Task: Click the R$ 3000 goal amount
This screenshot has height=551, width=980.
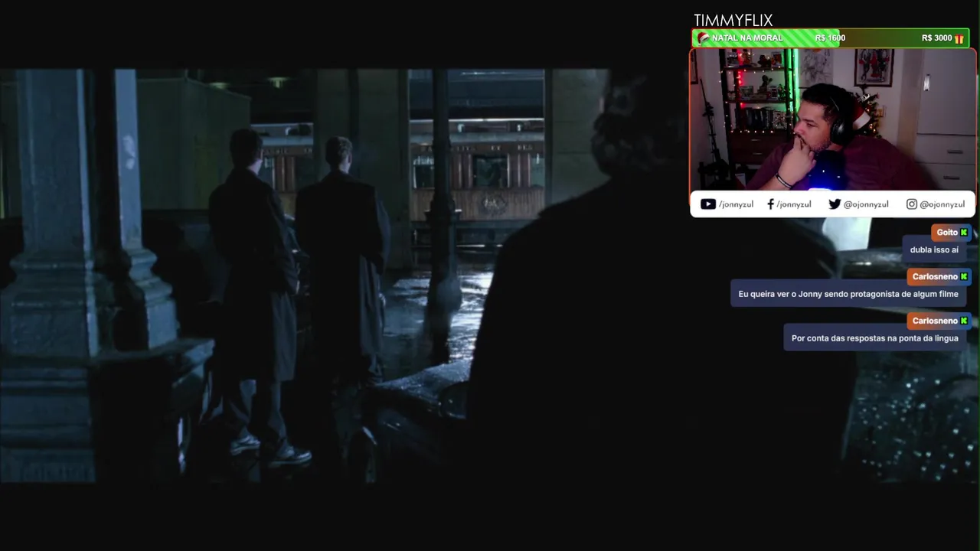Action: tap(936, 38)
